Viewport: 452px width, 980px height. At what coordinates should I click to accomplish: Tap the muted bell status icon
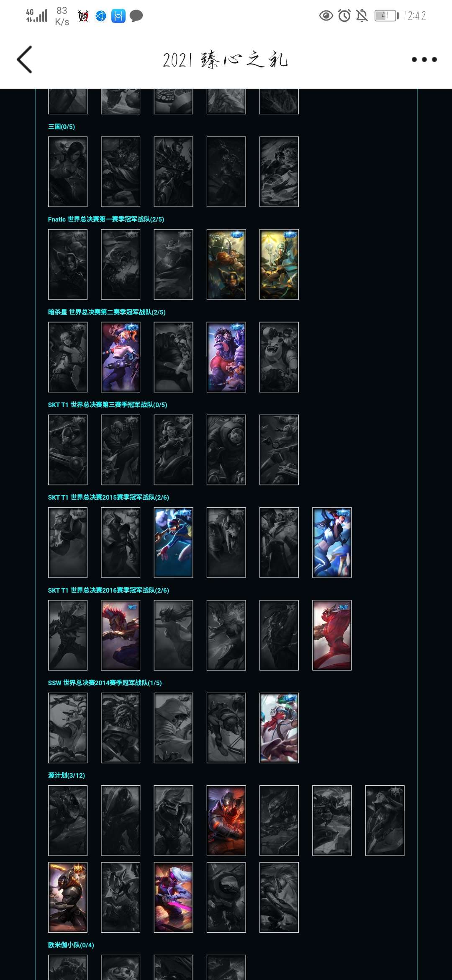[x=362, y=16]
